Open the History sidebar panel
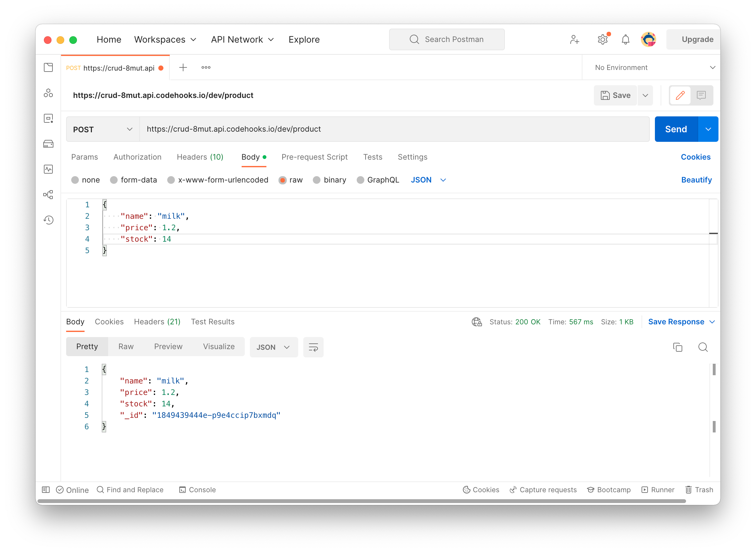This screenshot has width=756, height=552. 48,220
